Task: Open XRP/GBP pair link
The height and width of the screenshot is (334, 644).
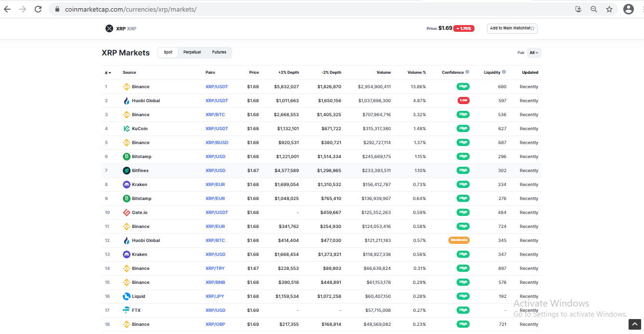Action: [215, 324]
